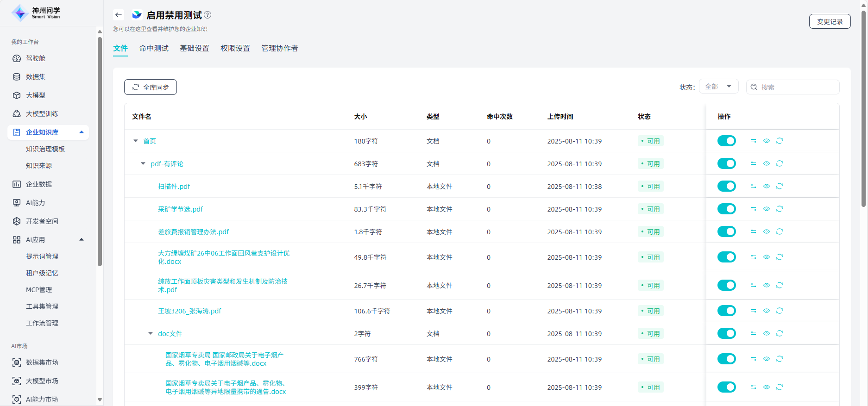Open the 扫描件.pdf file link
868x406 pixels.
pos(174,187)
